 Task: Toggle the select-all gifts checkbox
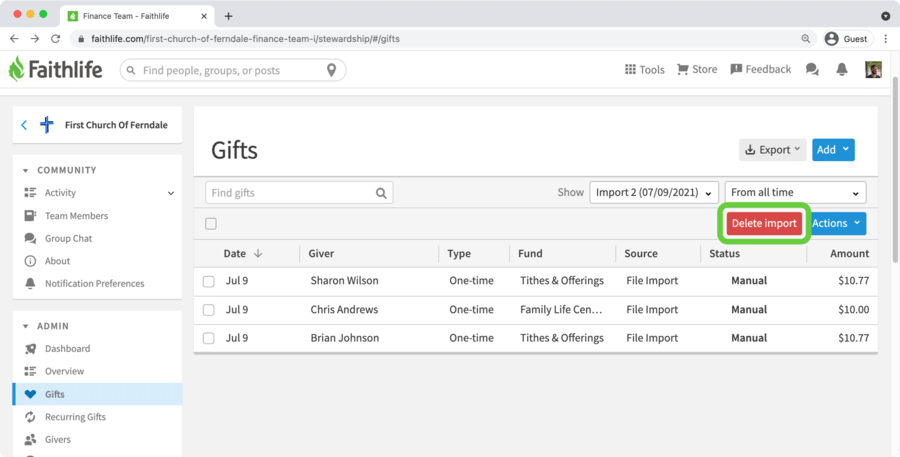(211, 224)
